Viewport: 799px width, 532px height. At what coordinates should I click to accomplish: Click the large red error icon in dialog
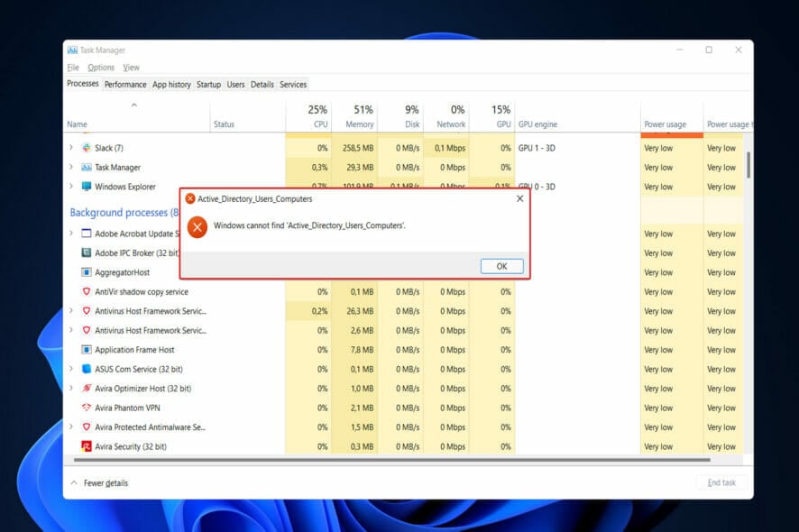tap(197, 227)
